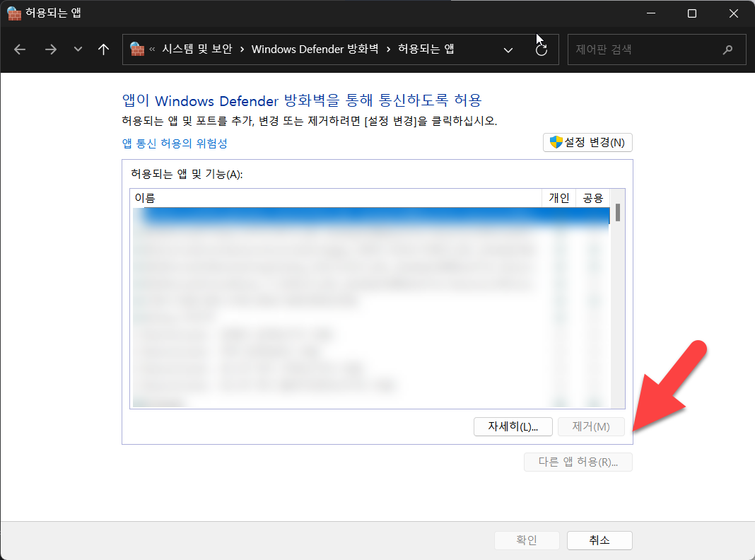Image resolution: width=755 pixels, height=560 pixels.
Task: Open recent locations dropdown chevron
Action: click(x=78, y=49)
